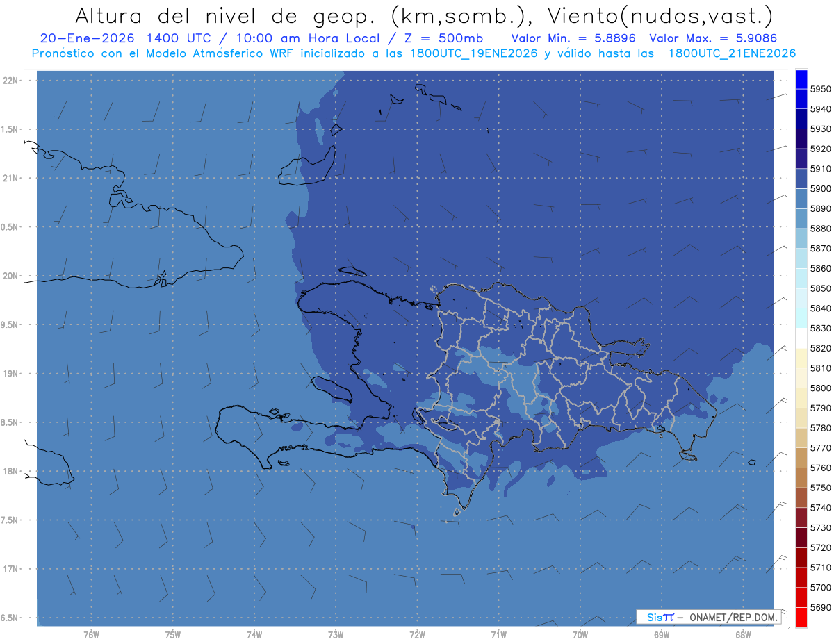The width and height of the screenshot is (834, 644).
Task: Click the "1.5N" latitude label
Action: [10, 129]
